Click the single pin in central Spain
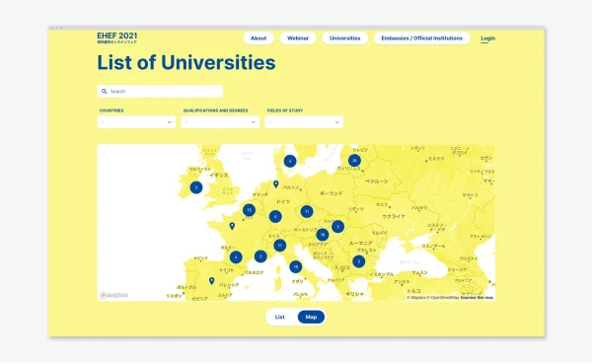 (212, 281)
